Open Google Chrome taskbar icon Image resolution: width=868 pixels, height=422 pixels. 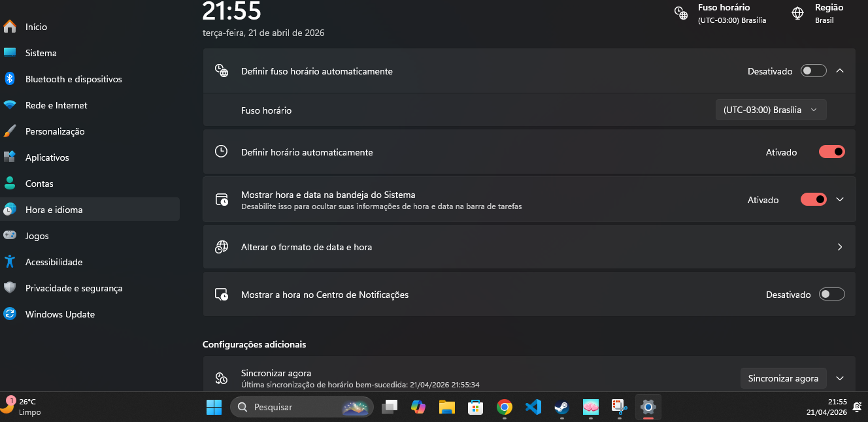(504, 407)
